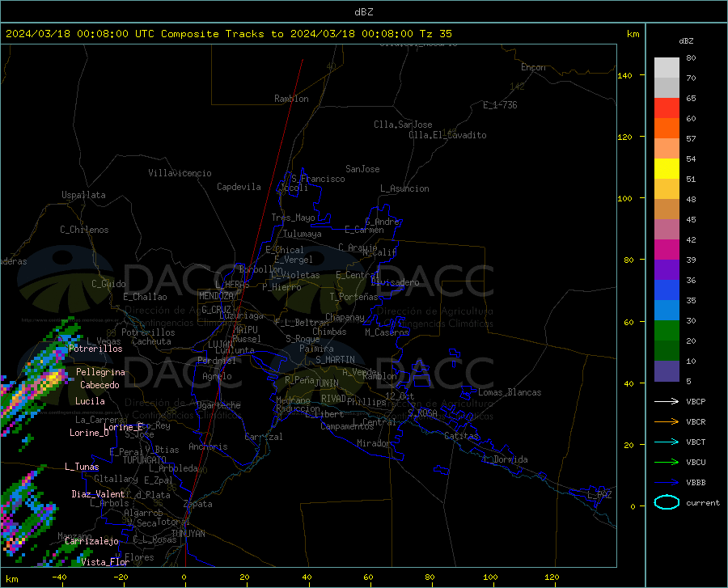Click the Zapata label

198,504
